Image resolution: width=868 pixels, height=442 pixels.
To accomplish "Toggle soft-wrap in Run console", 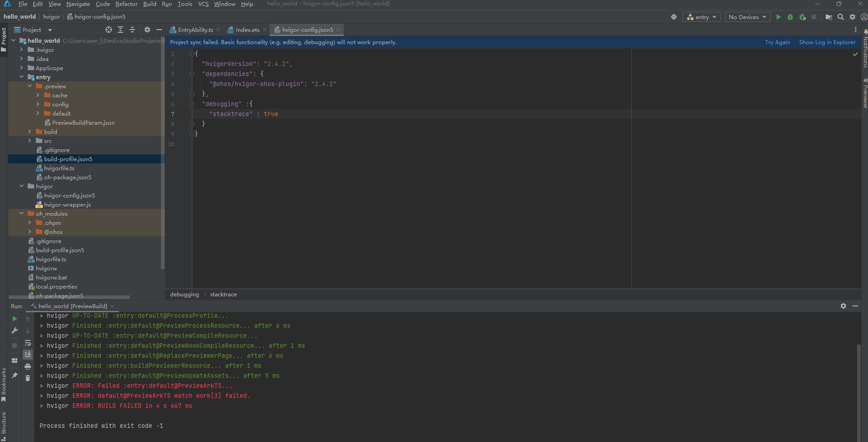I will pos(28,343).
